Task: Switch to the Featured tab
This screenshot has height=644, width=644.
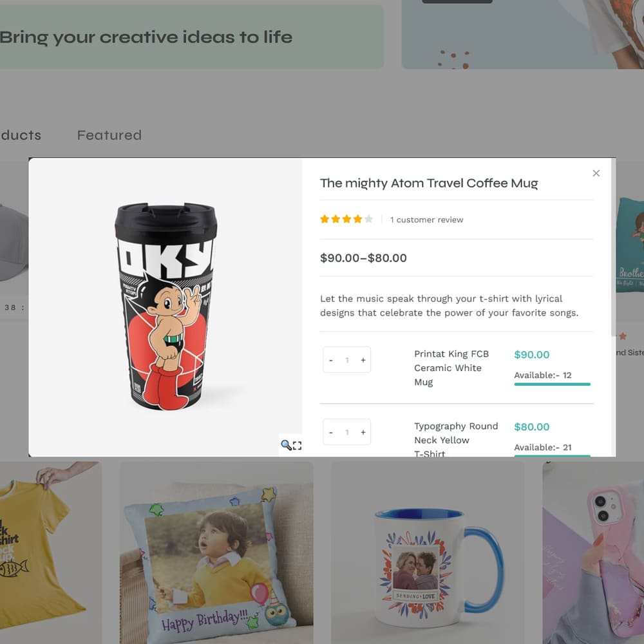Action: coord(109,135)
